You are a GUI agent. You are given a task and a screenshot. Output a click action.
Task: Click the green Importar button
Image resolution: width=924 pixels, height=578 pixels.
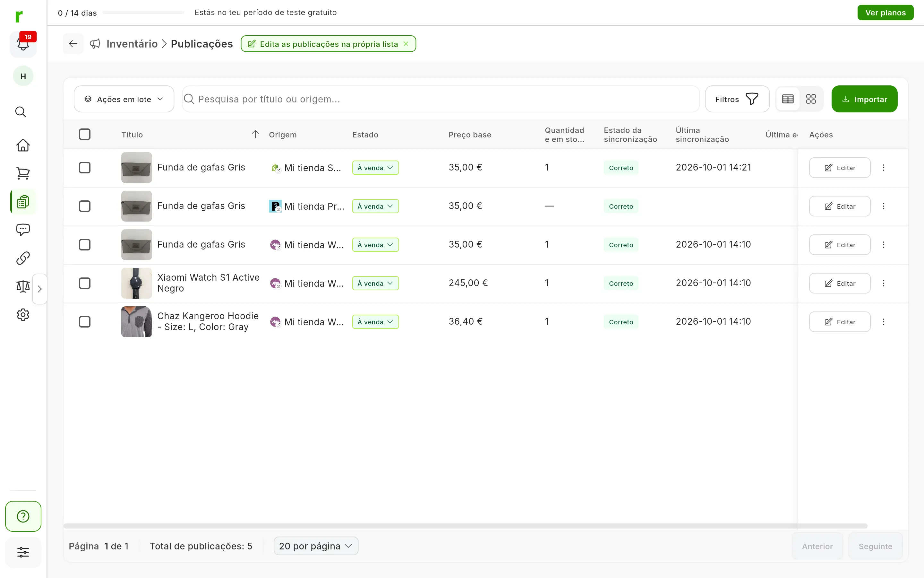pos(864,99)
